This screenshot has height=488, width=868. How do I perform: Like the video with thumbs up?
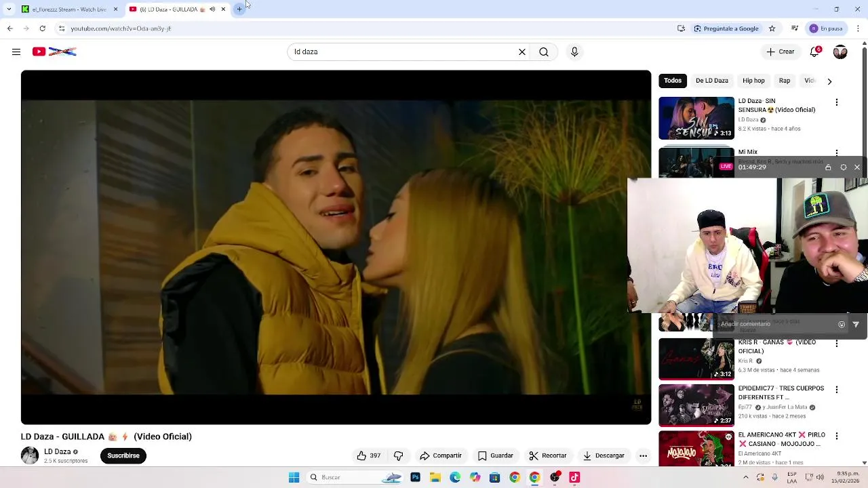click(x=368, y=455)
